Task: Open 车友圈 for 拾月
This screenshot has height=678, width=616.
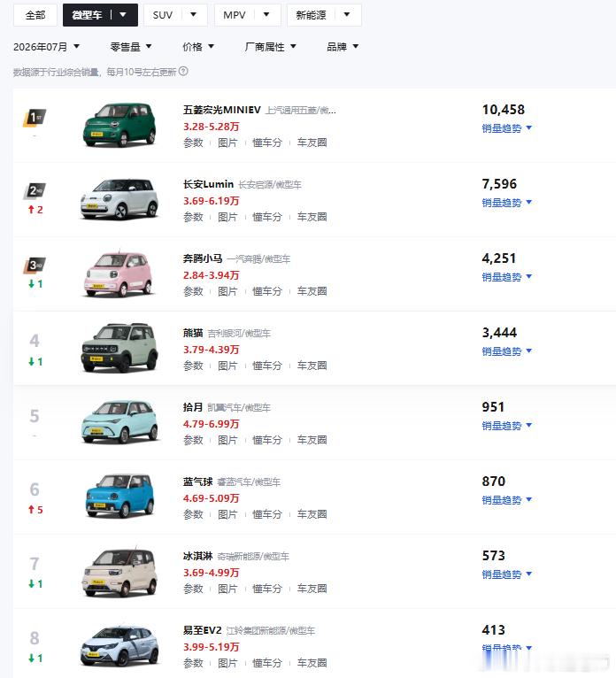Action: pyautogui.click(x=312, y=440)
